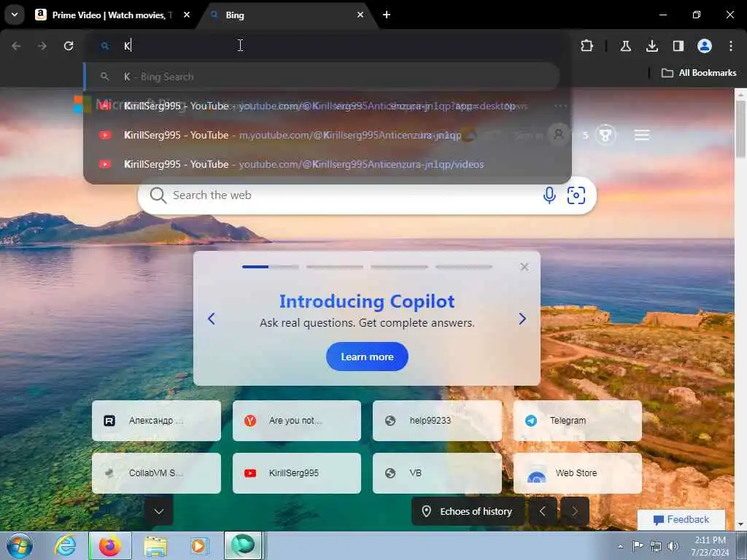Screen dimensions: 747x560
Task: Select the 'K - Bing Search' suggestion
Action: click(x=322, y=77)
